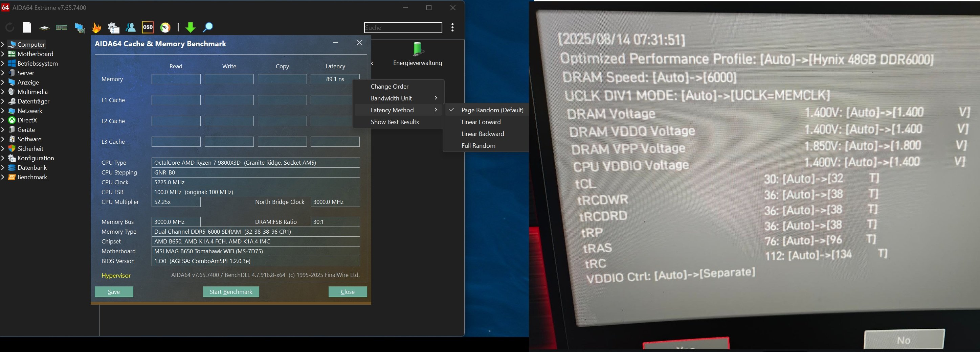Launch Cache & Memory Benchmark RAM icon
Screen dimensions: 980x352
(x=62, y=27)
